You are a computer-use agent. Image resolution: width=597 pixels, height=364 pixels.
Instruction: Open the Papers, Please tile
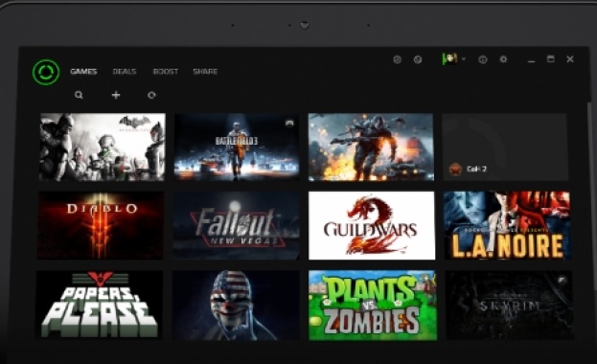pyautogui.click(x=100, y=305)
